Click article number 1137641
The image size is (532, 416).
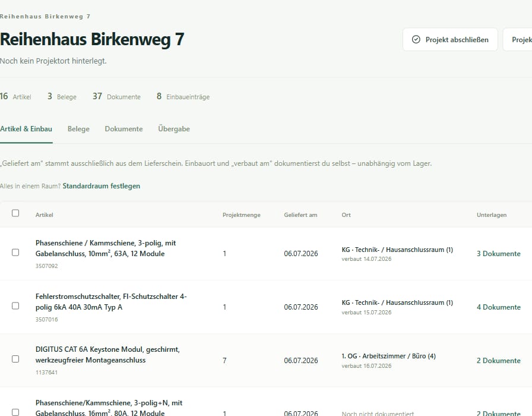click(46, 372)
